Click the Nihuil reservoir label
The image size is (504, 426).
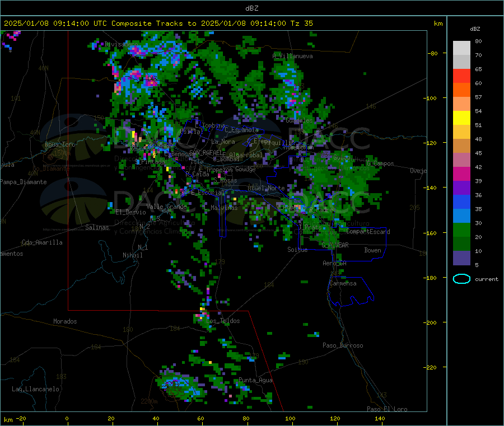133,255
